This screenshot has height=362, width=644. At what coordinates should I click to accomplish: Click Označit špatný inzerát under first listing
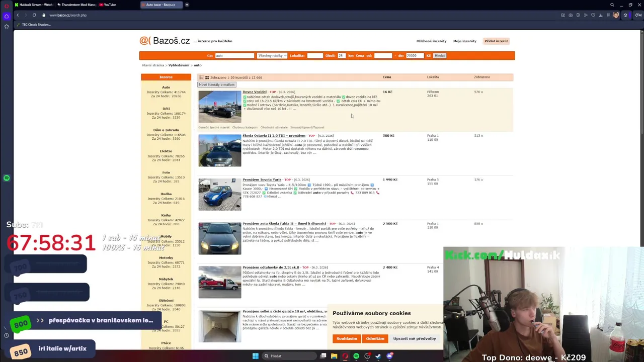214,128
